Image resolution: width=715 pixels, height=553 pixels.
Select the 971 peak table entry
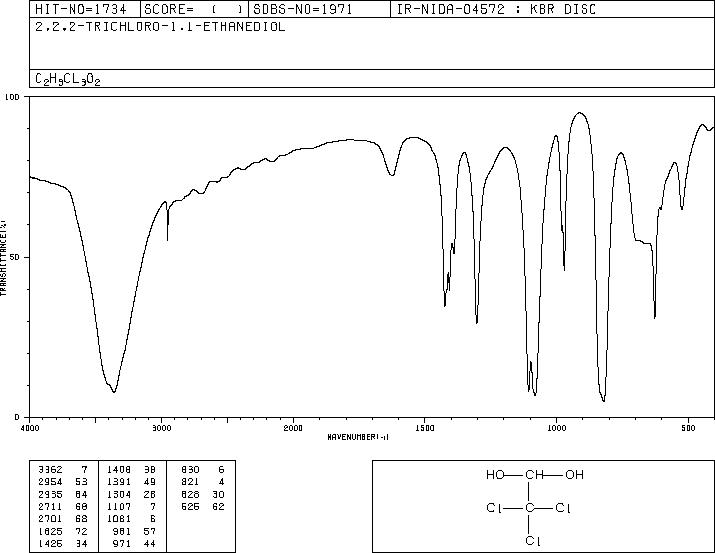point(134,544)
